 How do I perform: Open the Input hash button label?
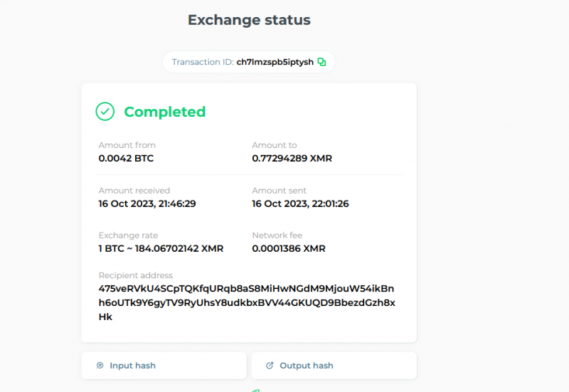click(x=132, y=366)
